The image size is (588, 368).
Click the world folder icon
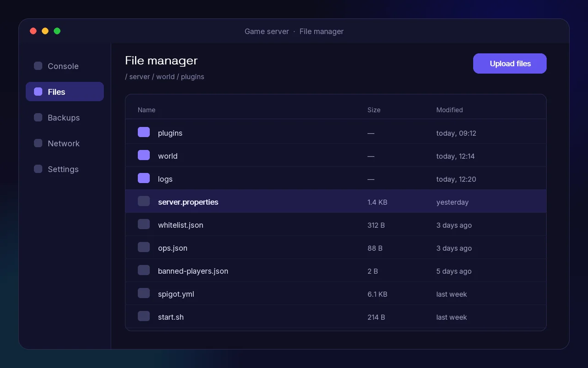(144, 155)
